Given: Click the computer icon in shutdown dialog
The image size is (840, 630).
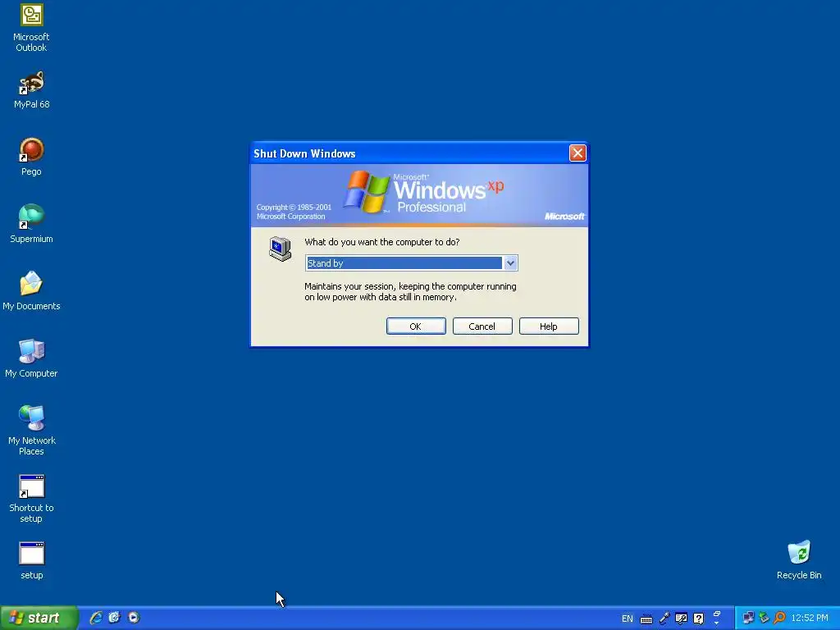Looking at the screenshot, I should (281, 249).
